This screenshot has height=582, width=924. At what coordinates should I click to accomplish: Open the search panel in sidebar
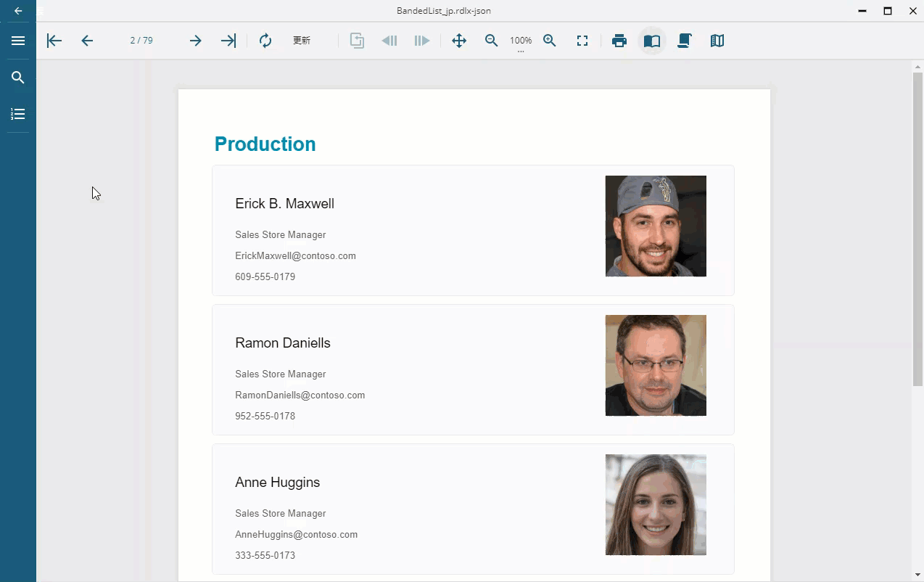point(18,78)
